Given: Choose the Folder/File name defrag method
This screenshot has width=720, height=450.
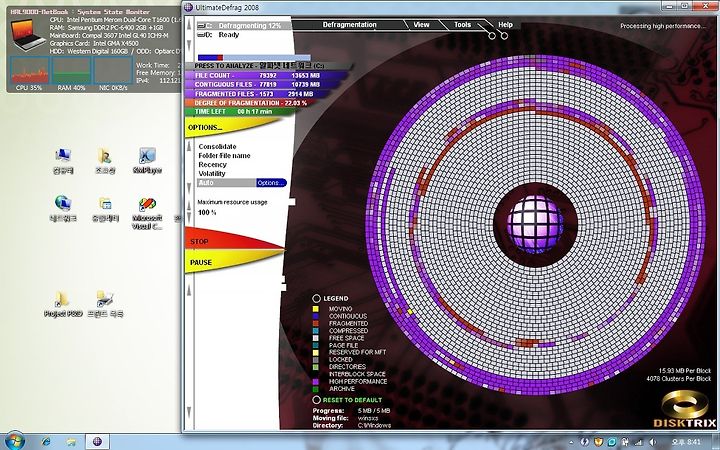Looking at the screenshot, I should point(224,156).
